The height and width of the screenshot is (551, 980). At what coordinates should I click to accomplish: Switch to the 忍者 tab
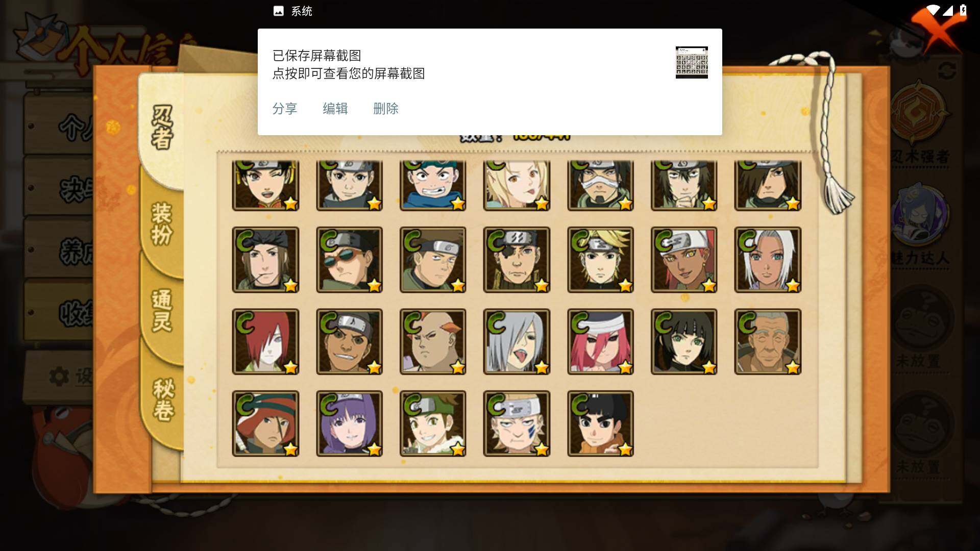tap(162, 128)
